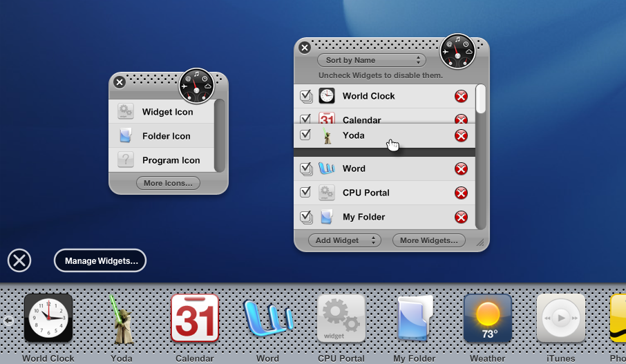Image resolution: width=626 pixels, height=364 pixels.
Task: Click the Word icon in widget list
Action: point(327,169)
